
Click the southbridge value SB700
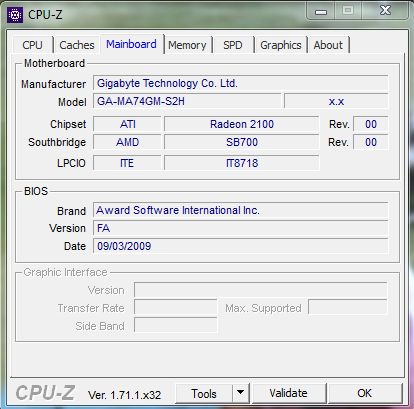242,142
